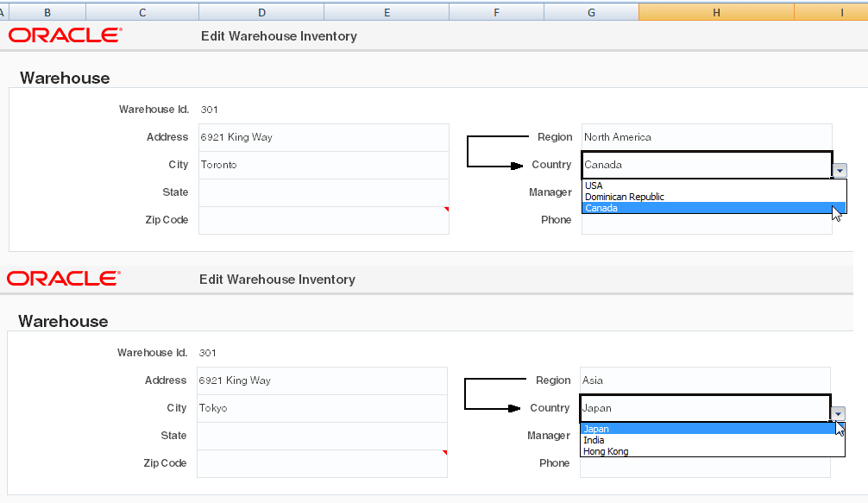Viewport: 868px width, 503px height.
Task: Select highlighted column H header
Action: [x=716, y=12]
